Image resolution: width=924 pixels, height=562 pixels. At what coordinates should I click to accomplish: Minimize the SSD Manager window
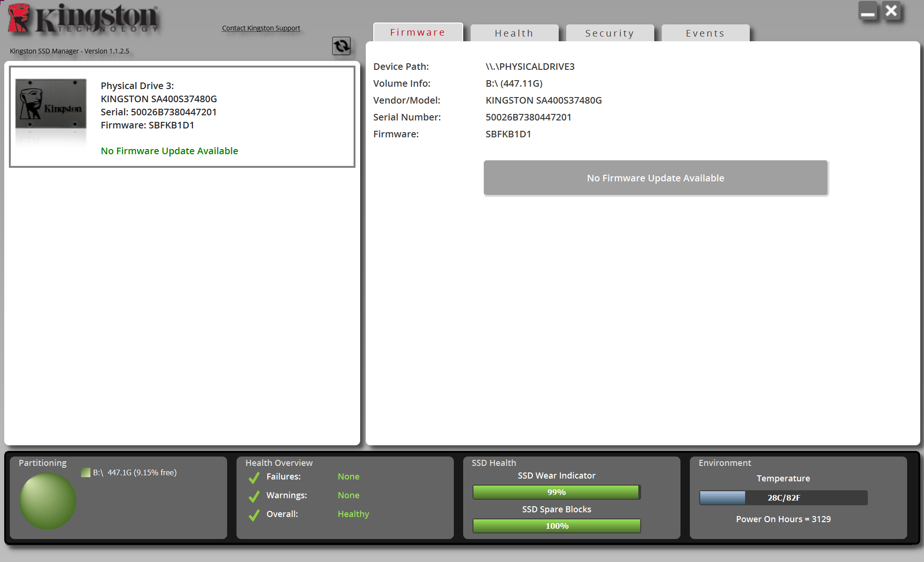[x=867, y=11]
